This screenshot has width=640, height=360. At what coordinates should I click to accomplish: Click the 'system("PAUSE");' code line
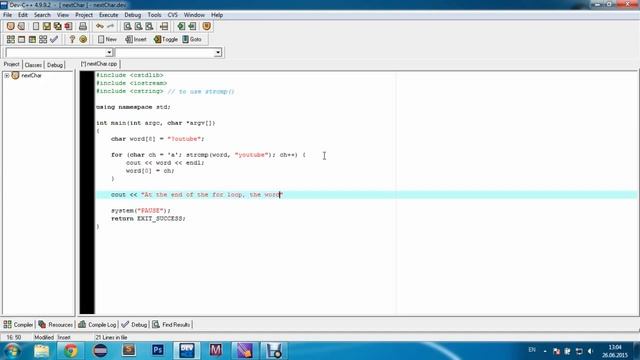141,211
